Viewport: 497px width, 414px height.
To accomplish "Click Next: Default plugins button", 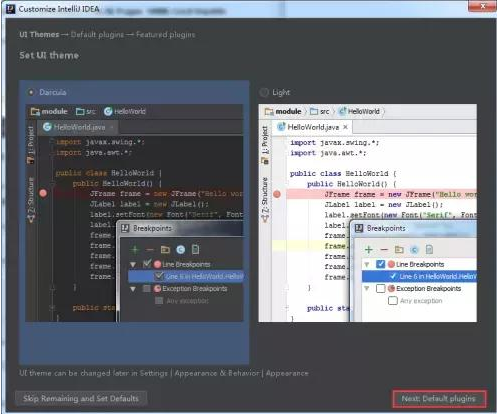I will [x=439, y=399].
